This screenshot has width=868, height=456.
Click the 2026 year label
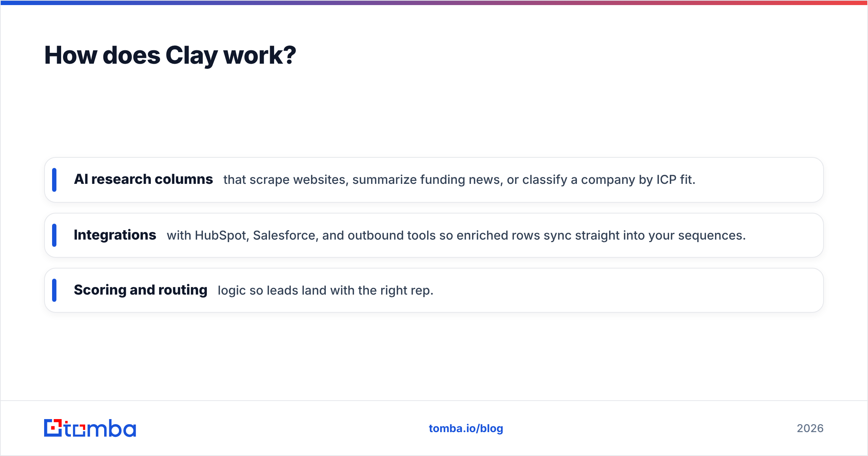coord(810,428)
